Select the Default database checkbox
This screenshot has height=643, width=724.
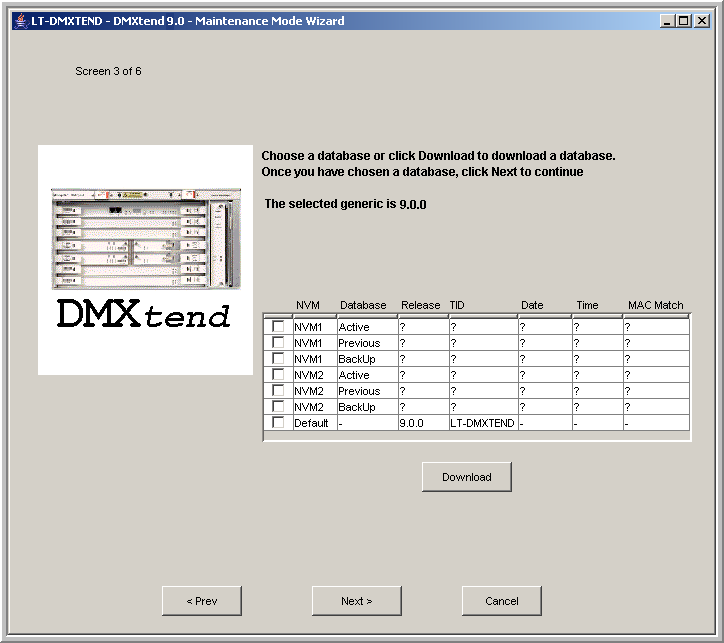pos(278,422)
